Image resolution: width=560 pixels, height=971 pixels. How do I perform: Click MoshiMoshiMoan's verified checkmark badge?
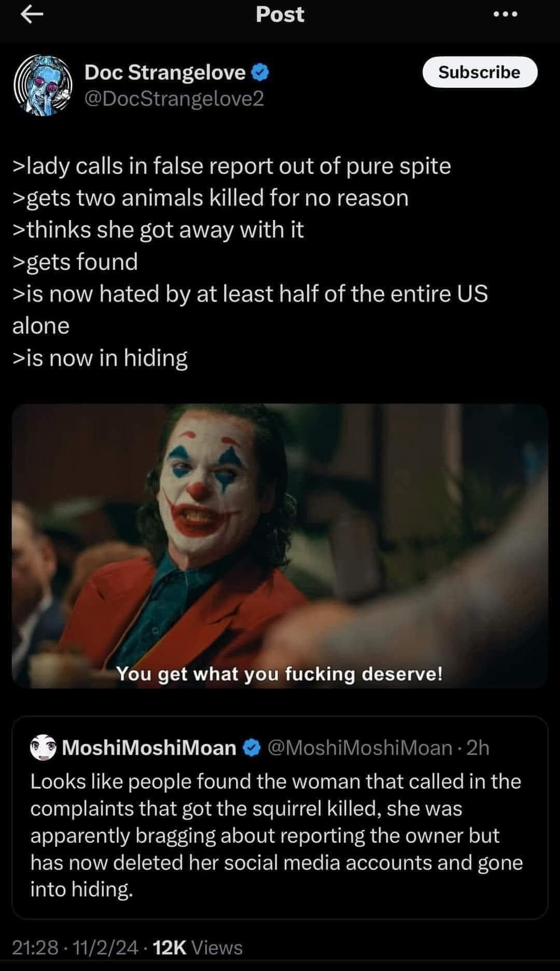coord(251,748)
